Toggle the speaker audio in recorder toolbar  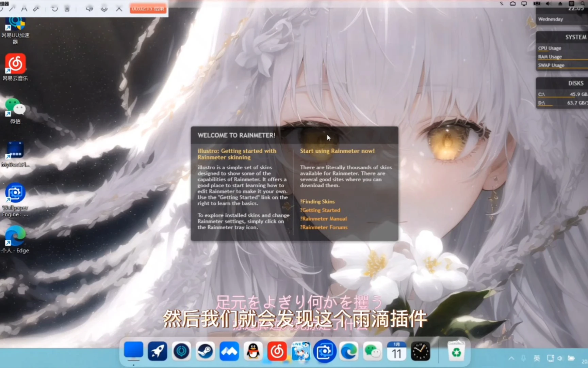[x=89, y=9]
